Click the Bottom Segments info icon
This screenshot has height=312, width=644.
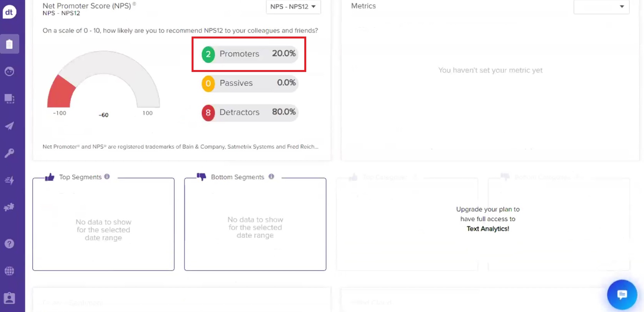[271, 177]
